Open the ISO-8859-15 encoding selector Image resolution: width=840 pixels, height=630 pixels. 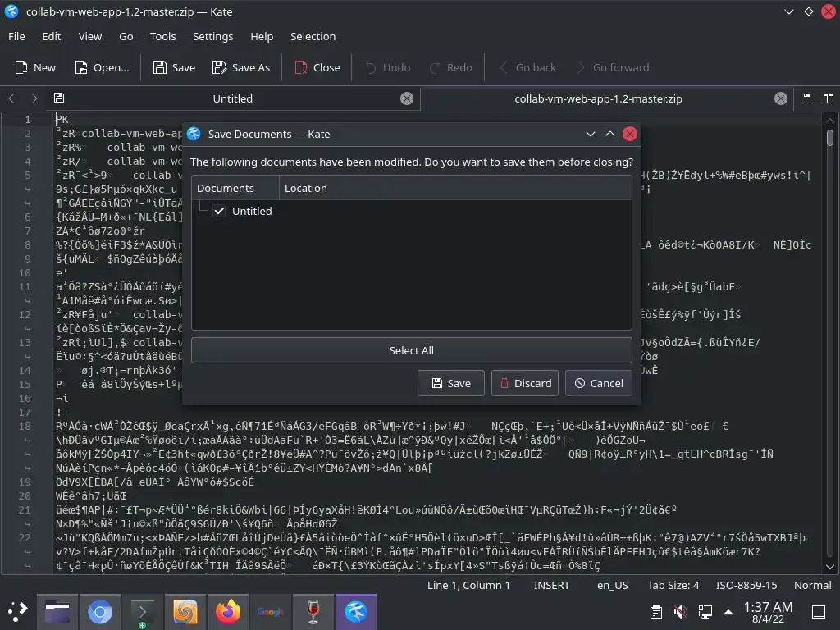(x=746, y=585)
